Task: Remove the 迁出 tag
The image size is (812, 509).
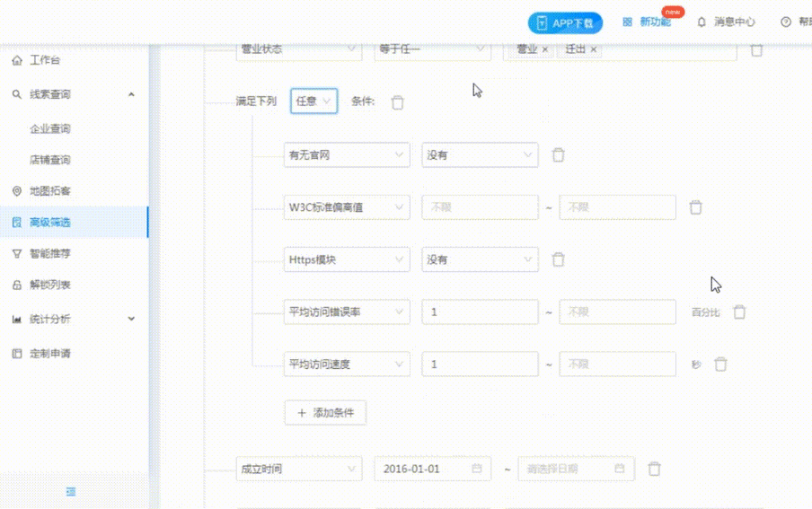Action: [x=594, y=49]
